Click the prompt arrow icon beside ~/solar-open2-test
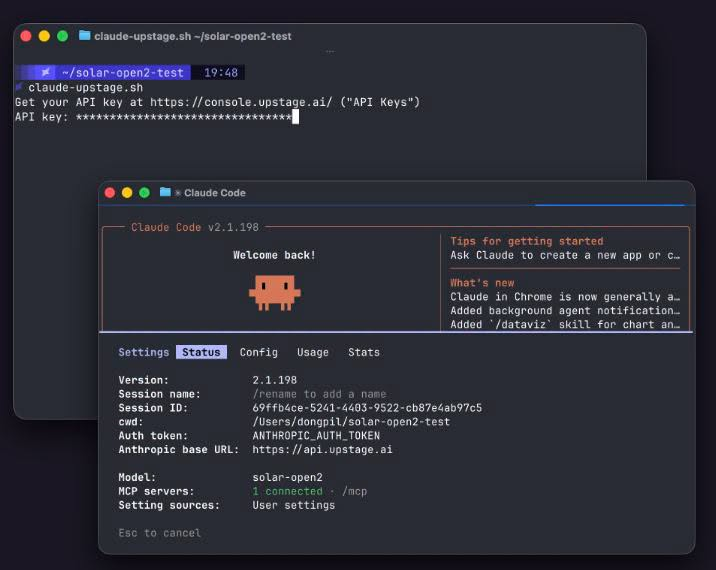The width and height of the screenshot is (716, 570). [46, 72]
